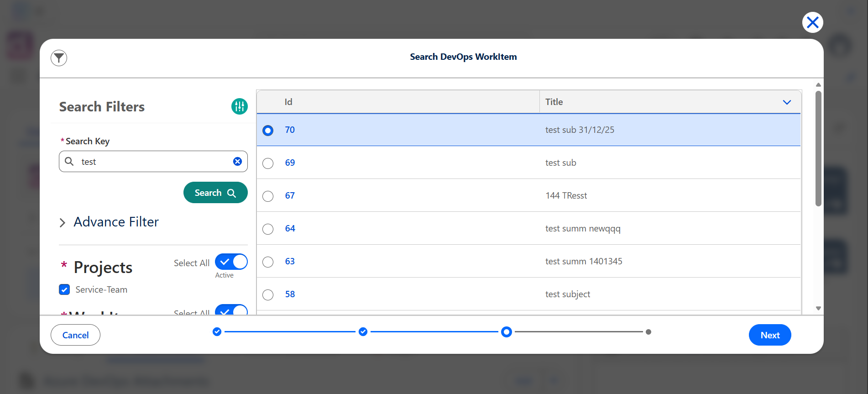The width and height of the screenshot is (868, 394).
Task: Focus the Search Key input field
Action: [153, 162]
